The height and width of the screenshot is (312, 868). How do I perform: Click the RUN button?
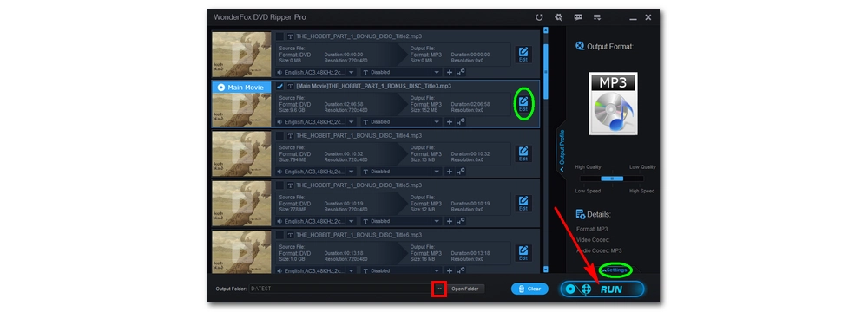point(602,289)
